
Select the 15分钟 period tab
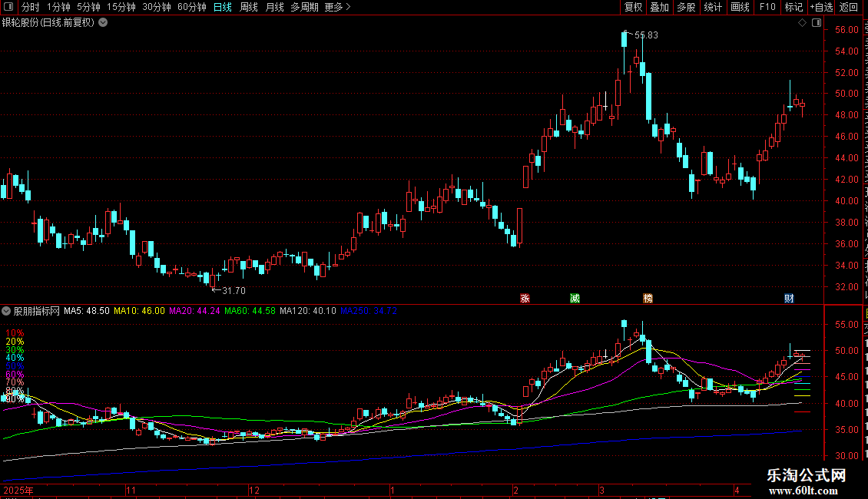(x=121, y=7)
